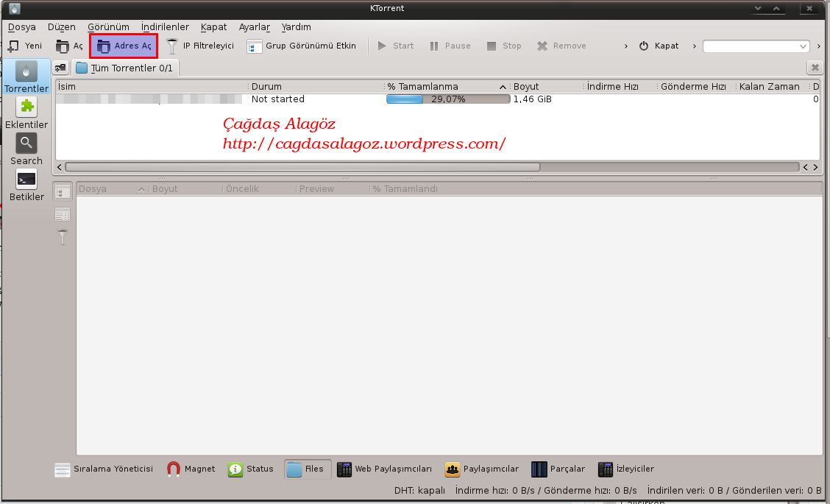This screenshot has height=504, width=830.
Task: Click the left scroll arrow of torrent list
Action: pyautogui.click(x=60, y=167)
